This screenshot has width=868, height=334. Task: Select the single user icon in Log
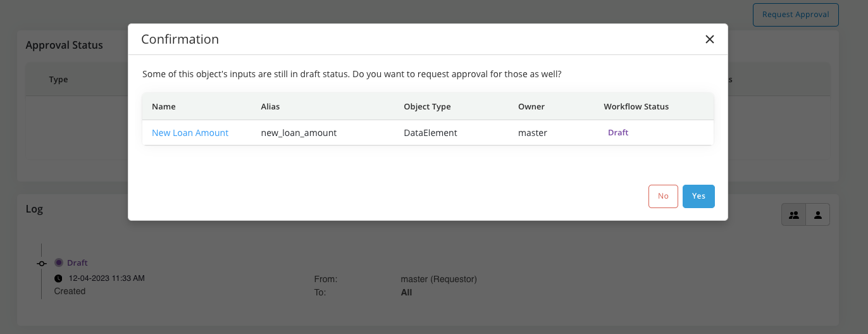point(817,215)
